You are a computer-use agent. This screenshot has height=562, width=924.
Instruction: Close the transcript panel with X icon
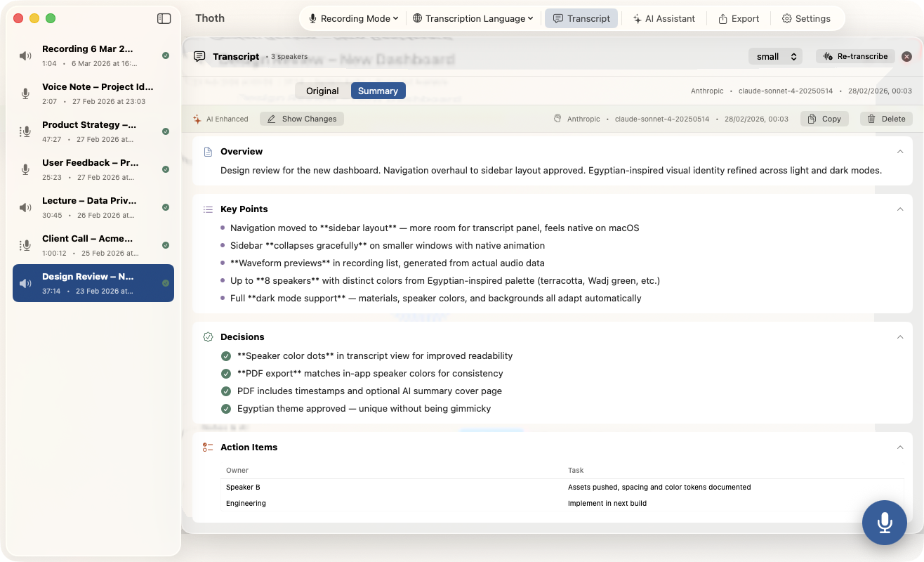pyautogui.click(x=906, y=56)
